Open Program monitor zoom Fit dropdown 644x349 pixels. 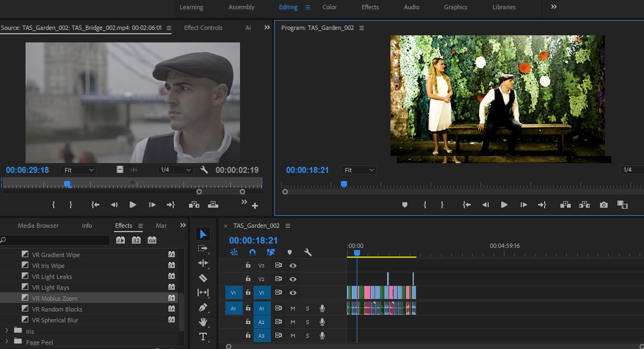click(x=358, y=170)
